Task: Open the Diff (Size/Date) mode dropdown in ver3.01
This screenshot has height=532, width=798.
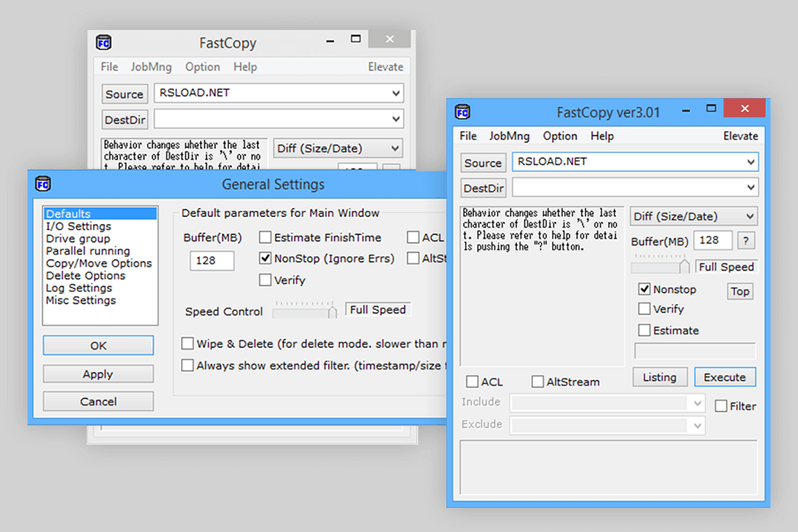Action: 749,217
